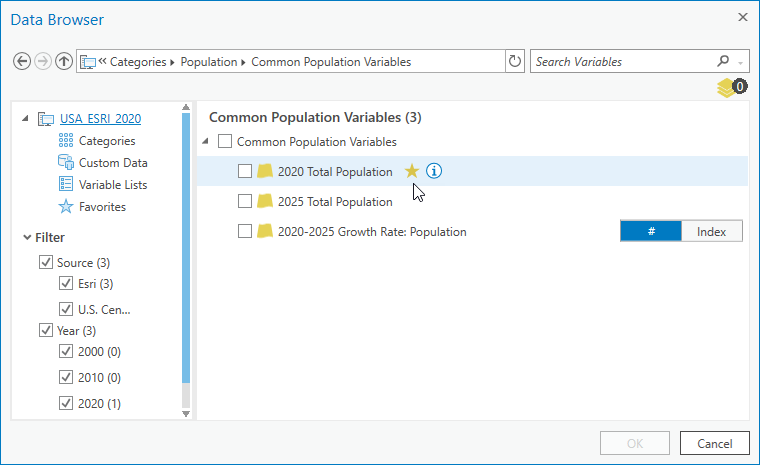The width and height of the screenshot is (760, 465).
Task: Select the # toggle option
Action: pyautogui.click(x=651, y=231)
